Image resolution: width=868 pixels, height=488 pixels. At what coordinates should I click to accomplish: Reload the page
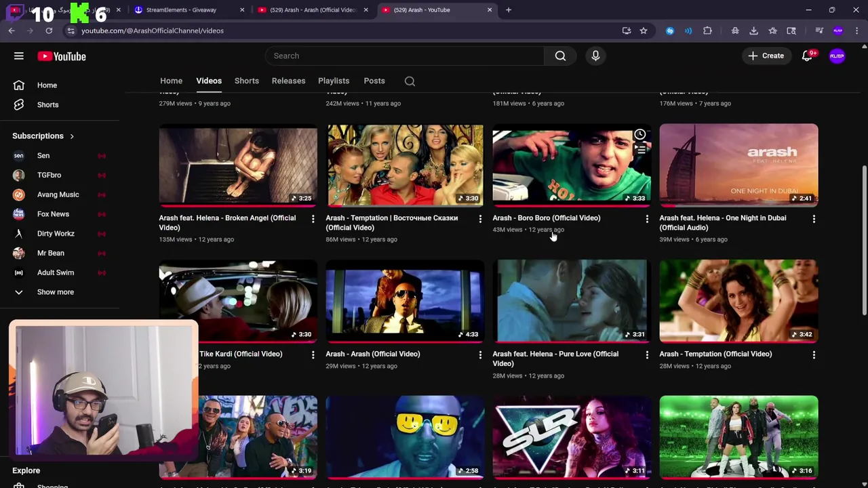pyautogui.click(x=49, y=30)
